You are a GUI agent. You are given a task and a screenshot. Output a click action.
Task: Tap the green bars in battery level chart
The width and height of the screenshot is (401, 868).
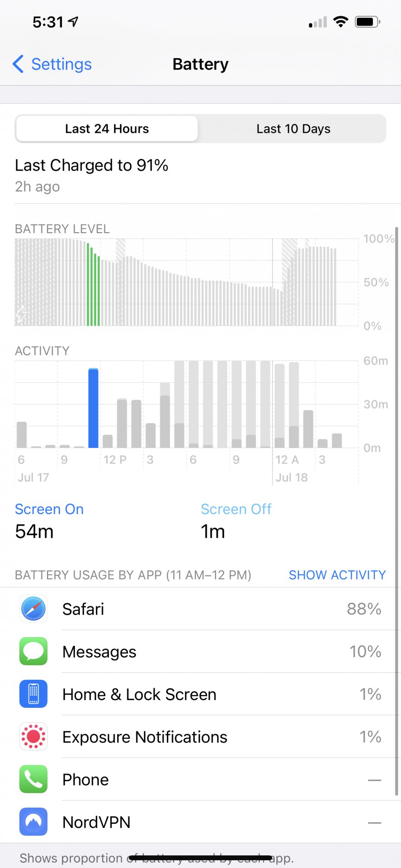pos(94,284)
